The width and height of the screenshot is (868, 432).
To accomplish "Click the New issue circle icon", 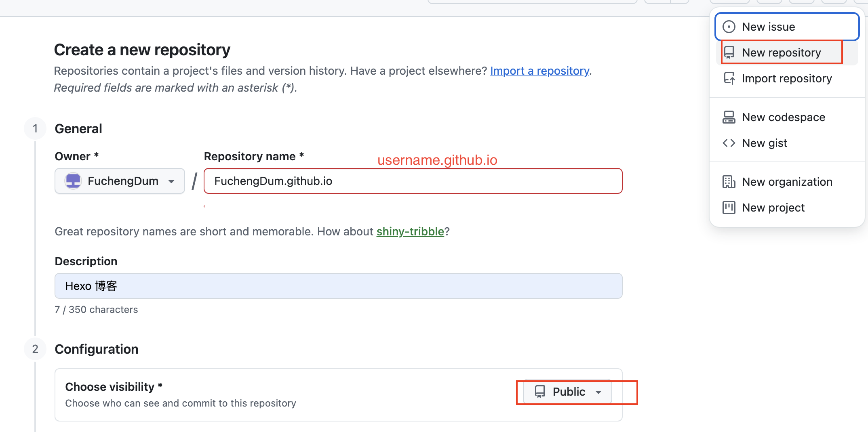I will pos(729,27).
